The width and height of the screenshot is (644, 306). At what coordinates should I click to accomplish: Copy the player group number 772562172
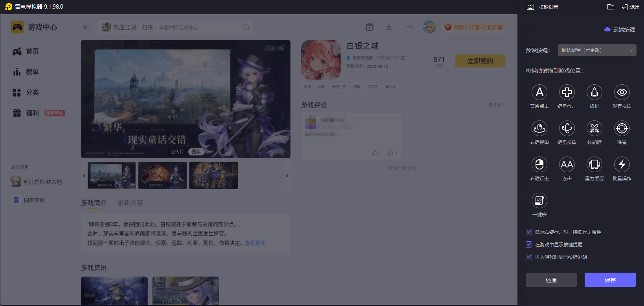tap(403, 58)
